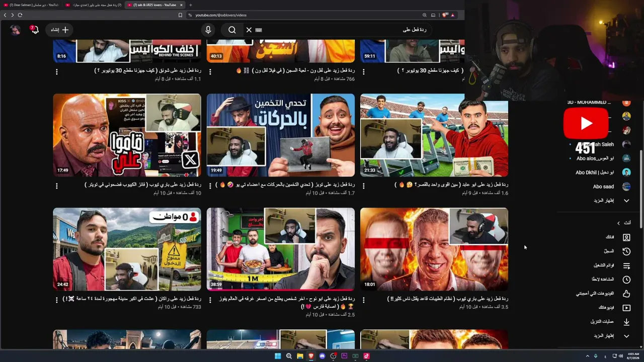
Task: Open Adobe Premiere Pro from the taskbar
Action: tap(344, 356)
